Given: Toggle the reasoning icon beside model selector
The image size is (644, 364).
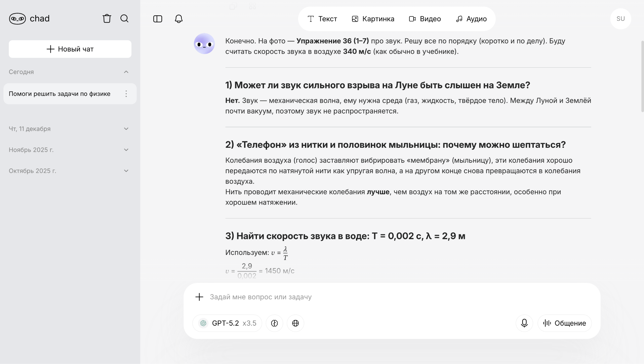Looking at the screenshot, I should click(x=274, y=323).
